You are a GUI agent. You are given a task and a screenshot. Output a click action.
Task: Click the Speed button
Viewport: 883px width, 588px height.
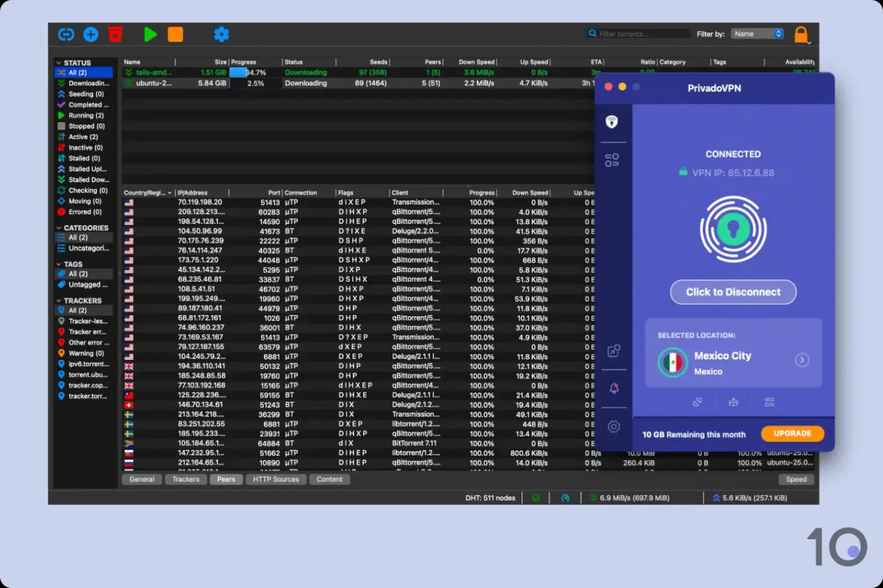796,479
